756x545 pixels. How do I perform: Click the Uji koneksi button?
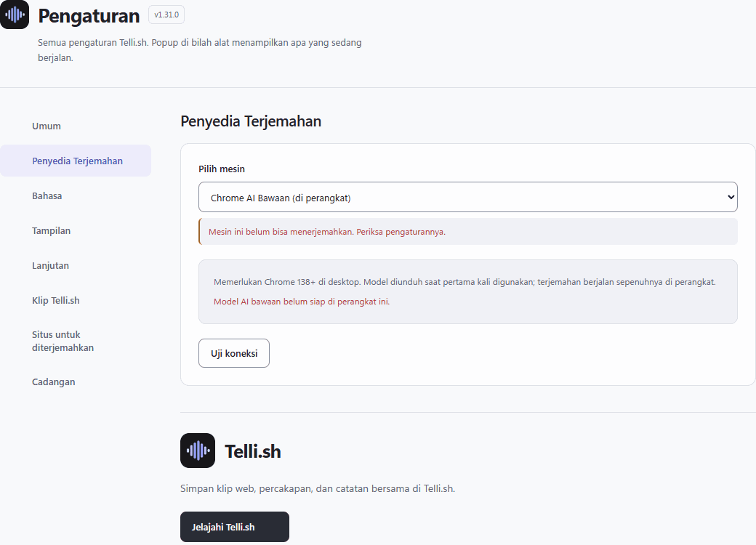pos(234,353)
